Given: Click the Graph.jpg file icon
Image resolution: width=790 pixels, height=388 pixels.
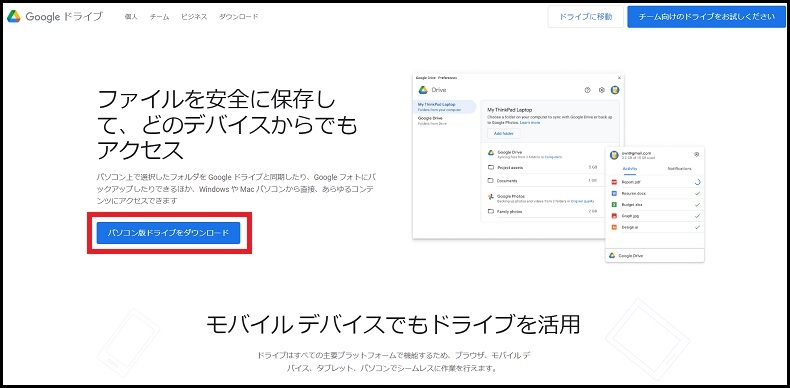Looking at the screenshot, I should (x=614, y=216).
